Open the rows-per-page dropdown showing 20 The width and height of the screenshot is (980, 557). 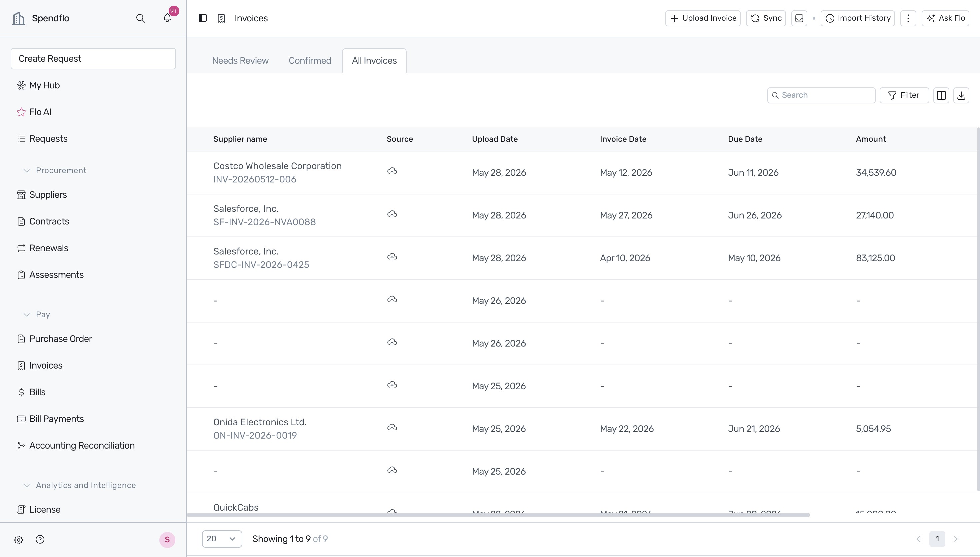click(x=222, y=539)
